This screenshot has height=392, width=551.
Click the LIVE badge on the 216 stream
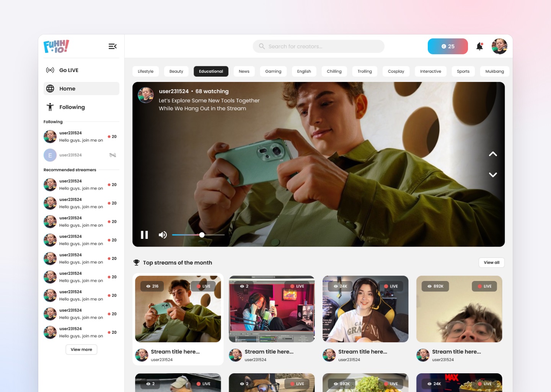(x=203, y=286)
